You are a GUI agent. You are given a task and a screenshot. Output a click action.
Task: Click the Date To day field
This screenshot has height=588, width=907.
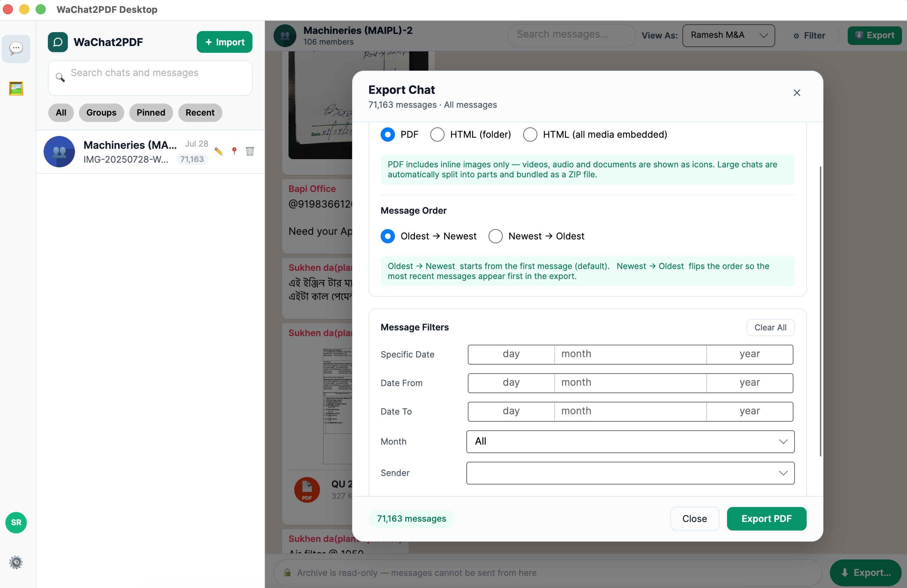[x=511, y=411]
